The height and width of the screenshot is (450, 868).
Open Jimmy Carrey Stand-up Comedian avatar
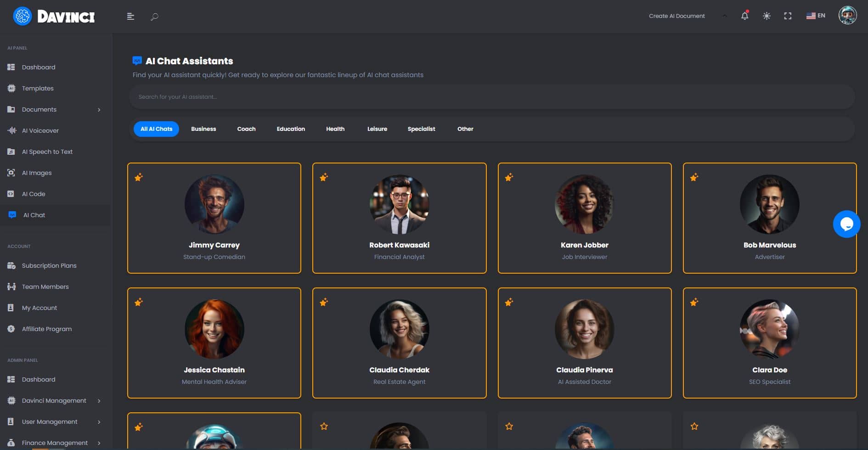pyautogui.click(x=214, y=204)
